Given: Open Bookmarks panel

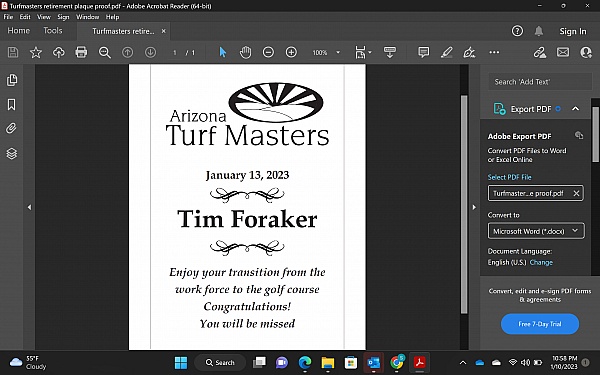Looking at the screenshot, I should coord(11,104).
